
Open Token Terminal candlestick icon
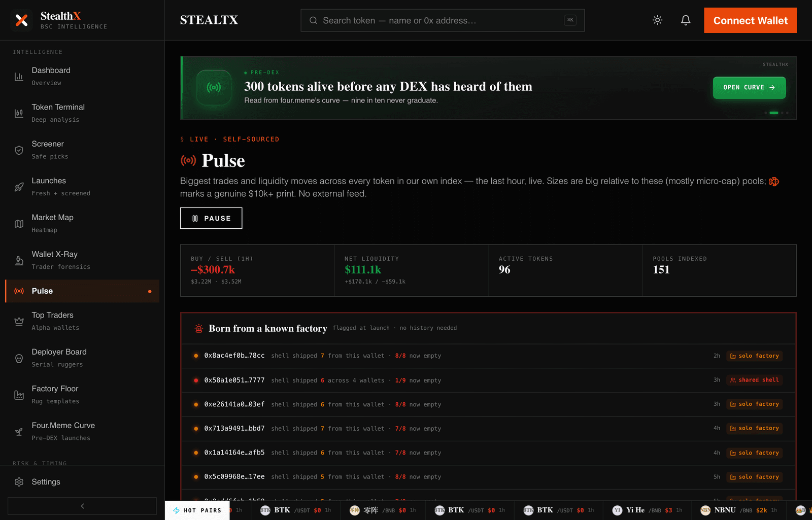coord(19,113)
